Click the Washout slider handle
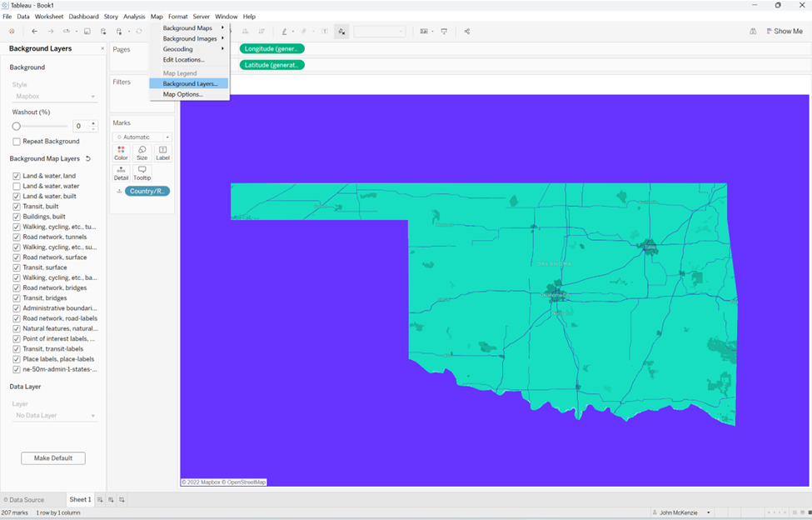 [17, 126]
